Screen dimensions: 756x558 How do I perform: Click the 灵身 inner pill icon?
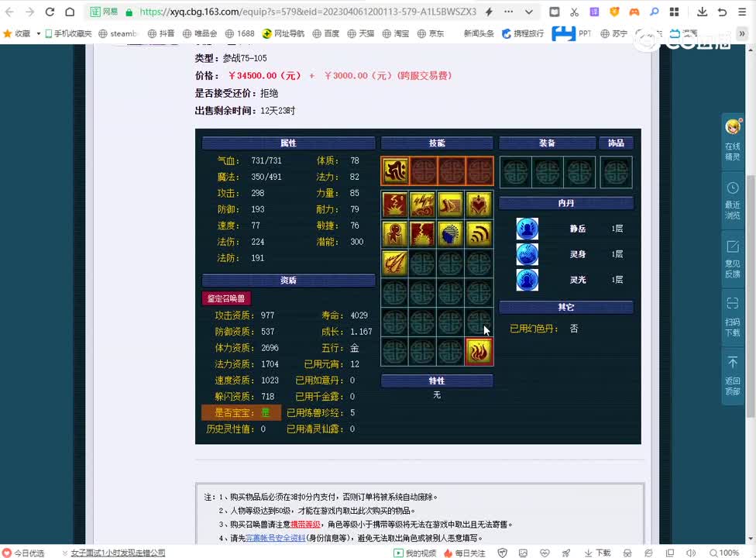(527, 254)
